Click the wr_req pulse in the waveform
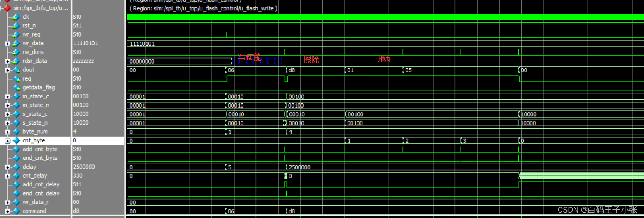Screen dimensions: 644x218 coord(226,34)
